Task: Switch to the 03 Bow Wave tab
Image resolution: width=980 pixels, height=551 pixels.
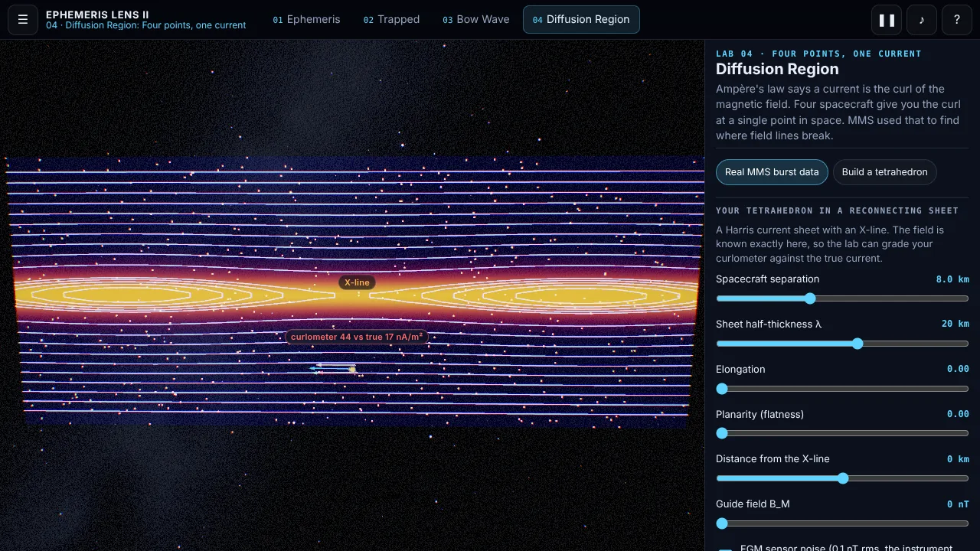Action: 475,20
